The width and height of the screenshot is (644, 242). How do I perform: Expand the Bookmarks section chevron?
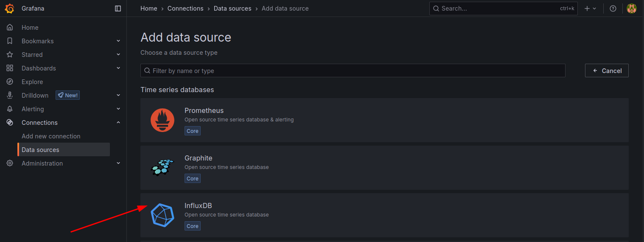coord(118,41)
